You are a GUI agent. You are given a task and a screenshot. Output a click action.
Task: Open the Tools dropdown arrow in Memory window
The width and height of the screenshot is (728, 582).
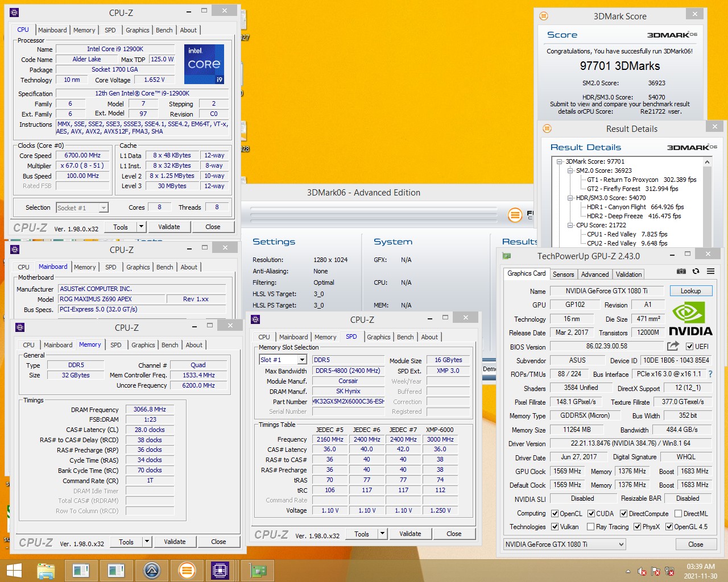(x=147, y=542)
